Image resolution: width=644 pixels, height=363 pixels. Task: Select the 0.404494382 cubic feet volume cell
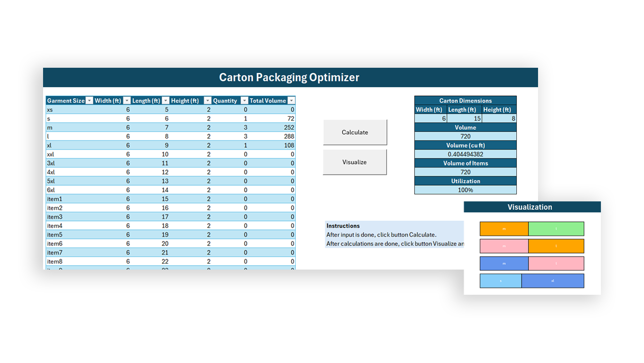tap(465, 154)
